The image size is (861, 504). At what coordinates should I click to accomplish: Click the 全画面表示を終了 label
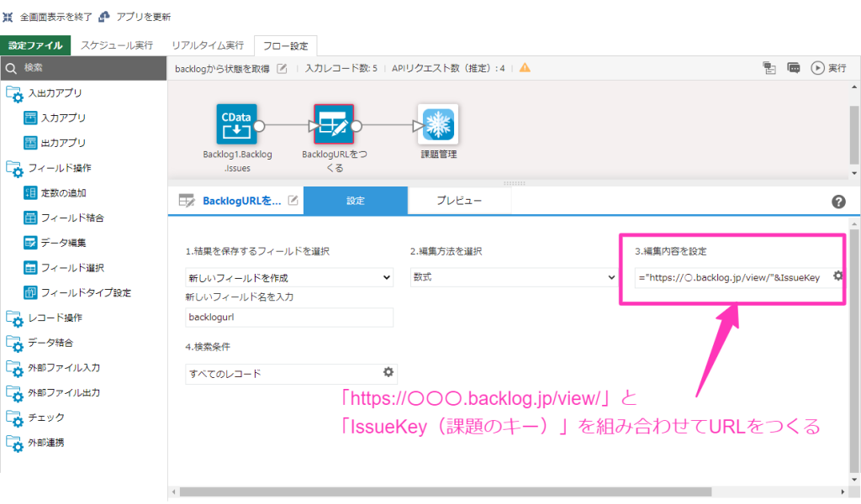pos(56,17)
